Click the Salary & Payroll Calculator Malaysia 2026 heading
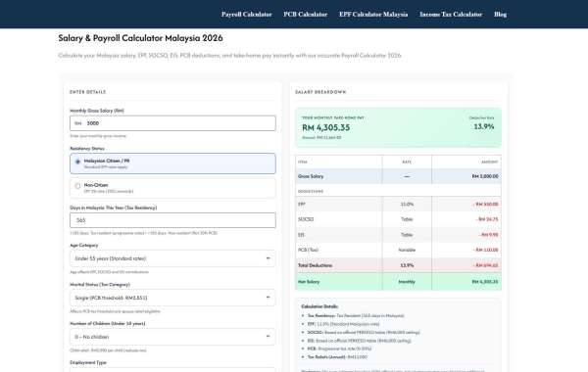The width and height of the screenshot is (588, 372). [140, 38]
